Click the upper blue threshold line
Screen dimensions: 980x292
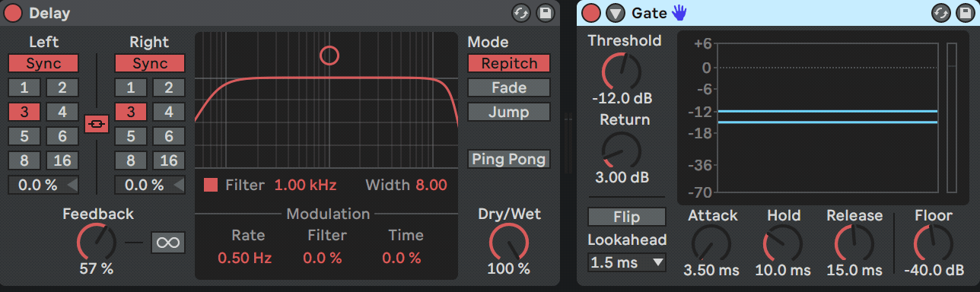pos(827,111)
